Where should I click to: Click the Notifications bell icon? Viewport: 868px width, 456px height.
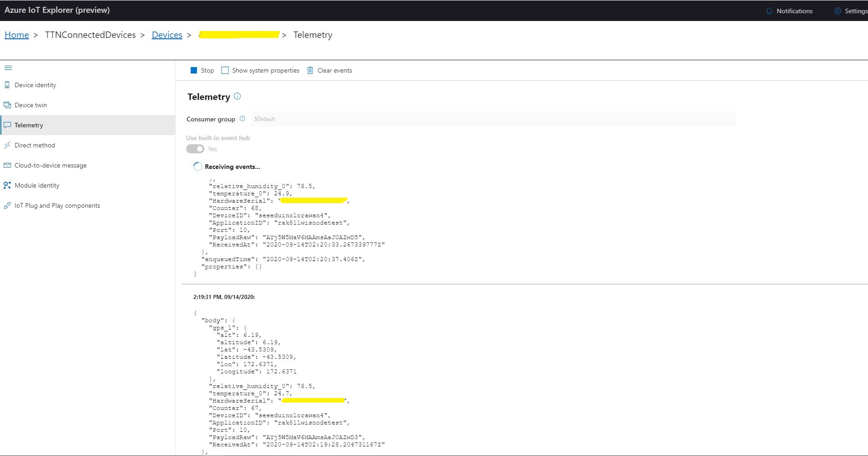769,10
